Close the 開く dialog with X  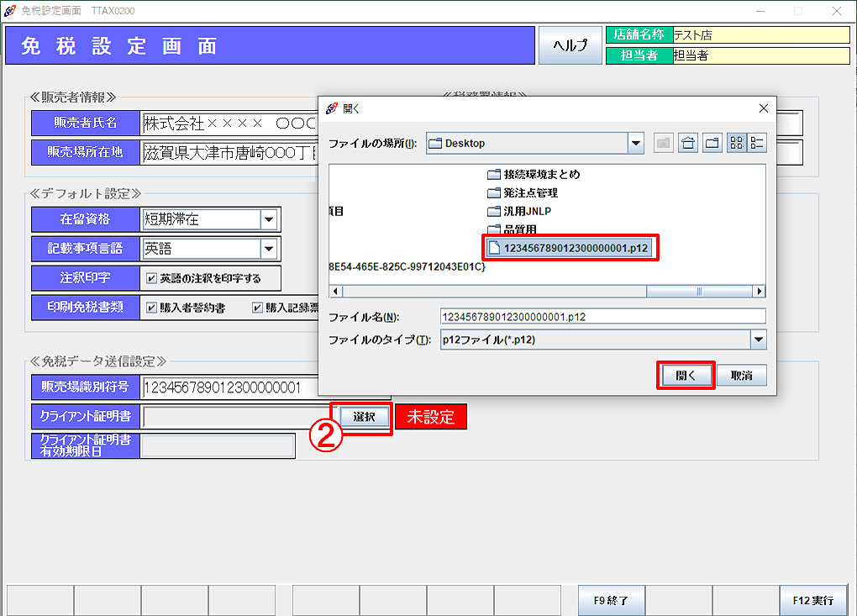click(x=764, y=108)
